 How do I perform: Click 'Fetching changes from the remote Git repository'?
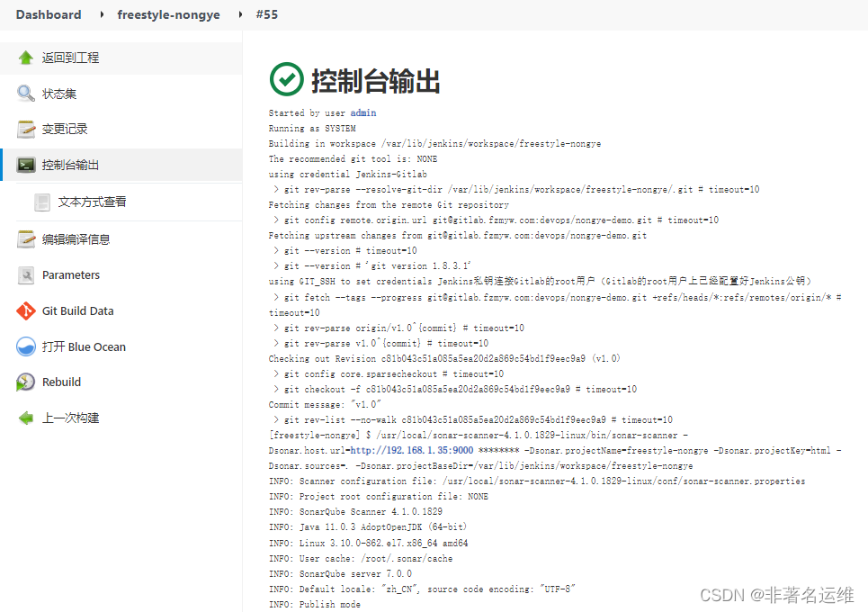coord(389,205)
